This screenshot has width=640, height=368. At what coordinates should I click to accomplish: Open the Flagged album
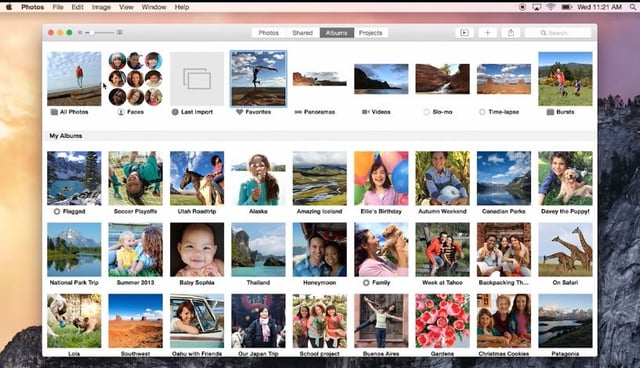point(74,178)
